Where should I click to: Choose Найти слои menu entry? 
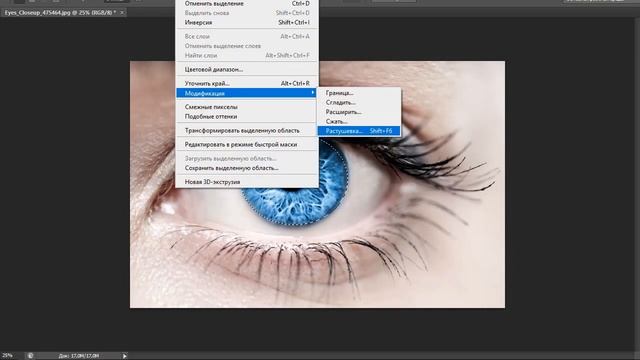247,55
